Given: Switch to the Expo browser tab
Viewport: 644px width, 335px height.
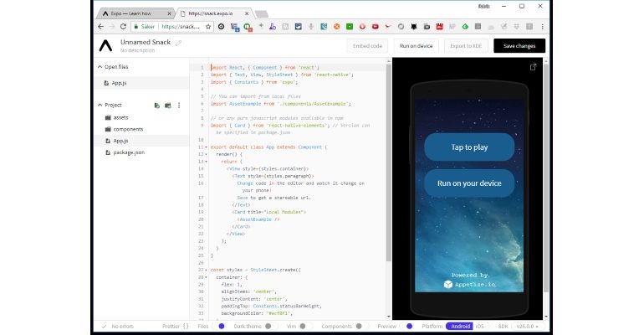Looking at the screenshot, I should tap(134, 13).
